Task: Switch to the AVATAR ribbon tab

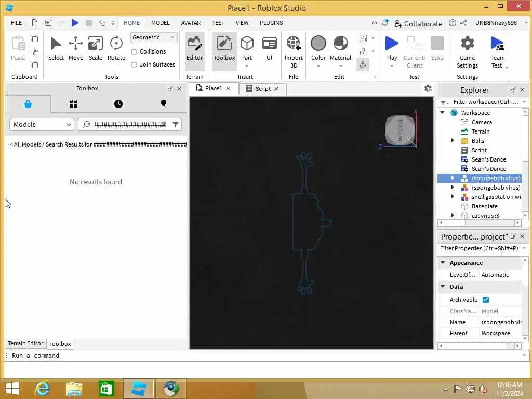Action: (191, 23)
